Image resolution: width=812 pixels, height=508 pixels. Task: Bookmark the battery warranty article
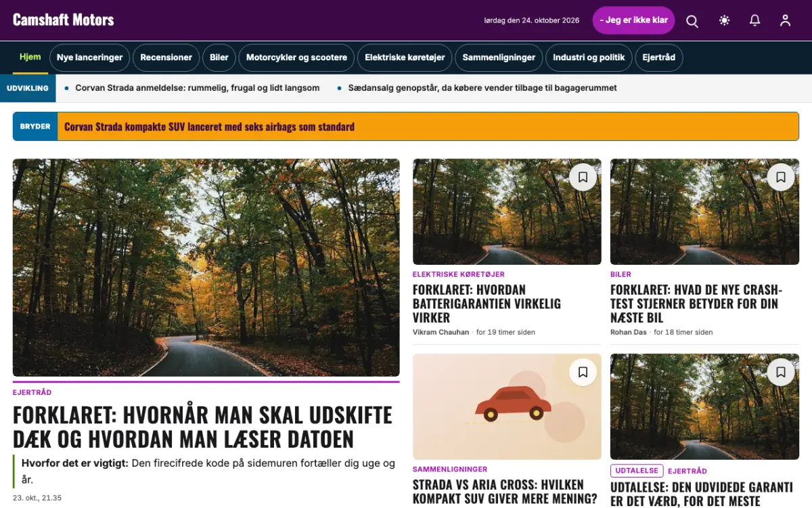coord(583,177)
